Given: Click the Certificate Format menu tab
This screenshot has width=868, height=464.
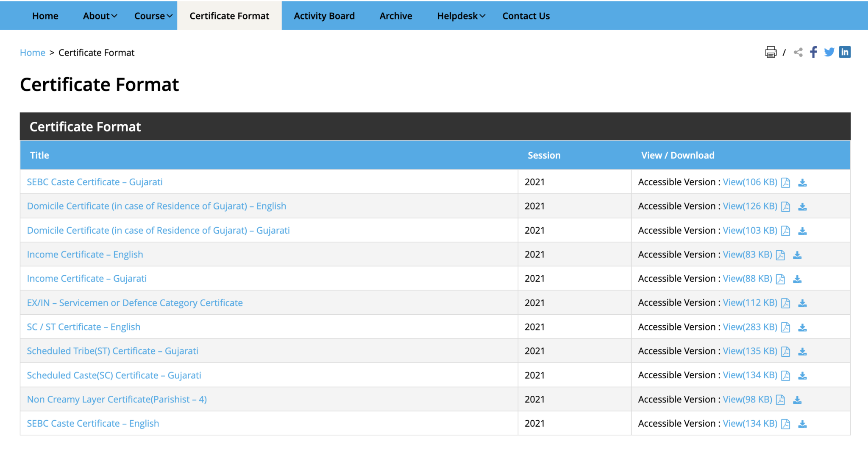Looking at the screenshot, I should [230, 16].
